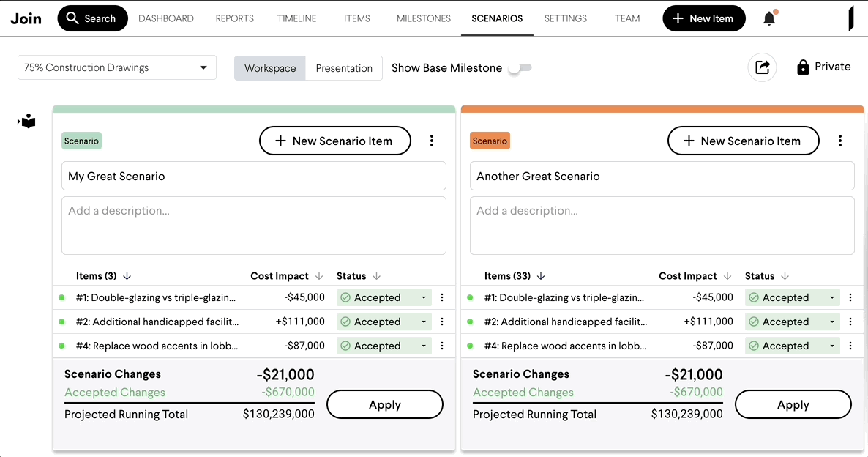Screen dimensions: 868x457
Task: Open the kebab menu on Another Great Scenario
Action: (x=840, y=140)
